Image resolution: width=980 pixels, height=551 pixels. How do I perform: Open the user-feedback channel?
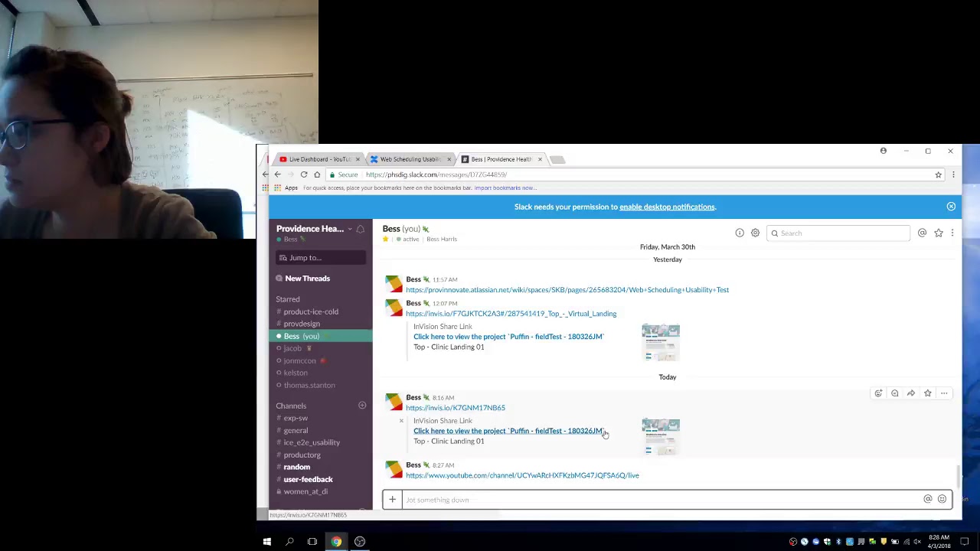click(308, 479)
